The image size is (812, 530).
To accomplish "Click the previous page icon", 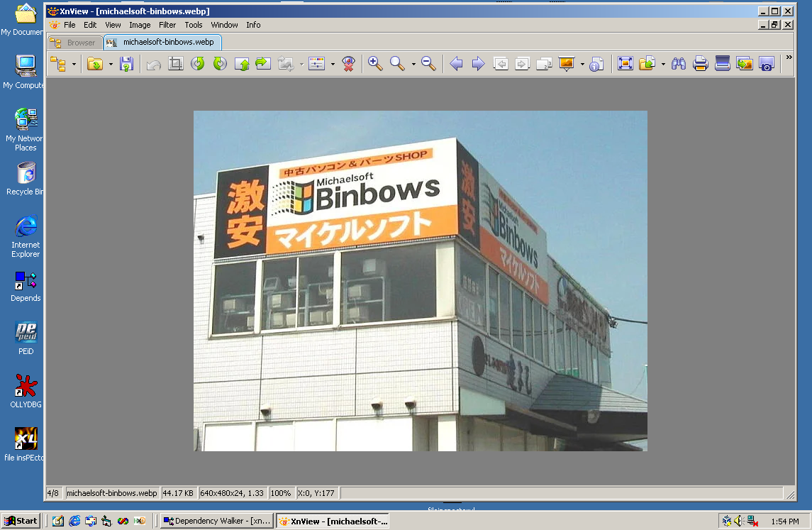I will (500, 64).
